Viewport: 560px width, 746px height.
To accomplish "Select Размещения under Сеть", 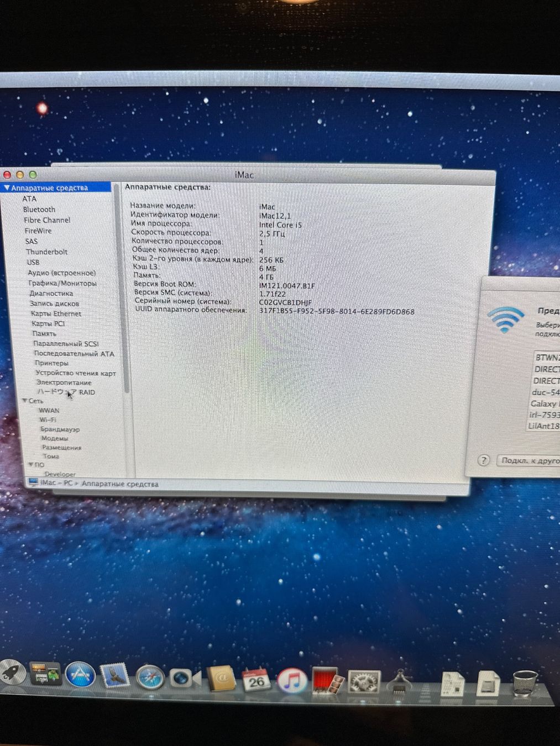I will tap(61, 448).
